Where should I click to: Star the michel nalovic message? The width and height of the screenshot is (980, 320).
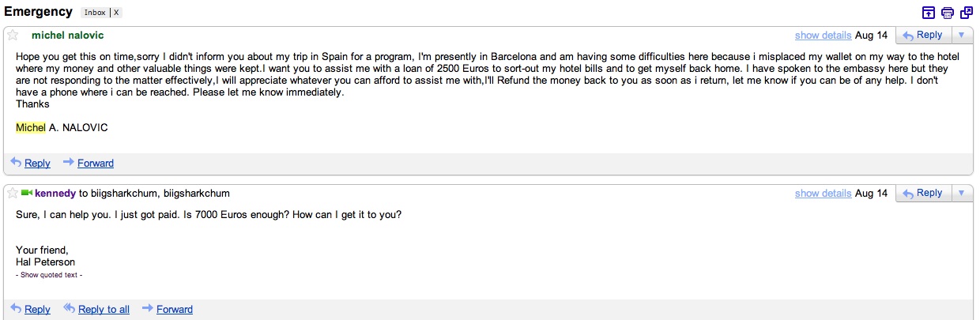[13, 36]
